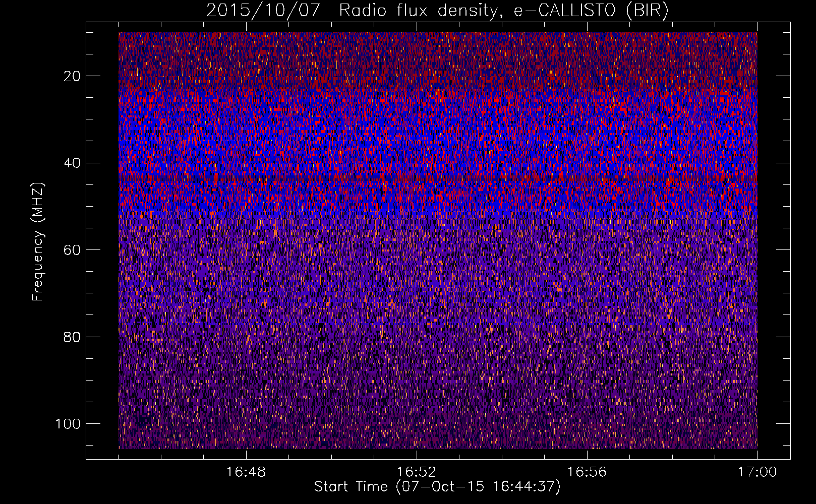Click the 16:52 time tick label

pyautogui.click(x=417, y=472)
